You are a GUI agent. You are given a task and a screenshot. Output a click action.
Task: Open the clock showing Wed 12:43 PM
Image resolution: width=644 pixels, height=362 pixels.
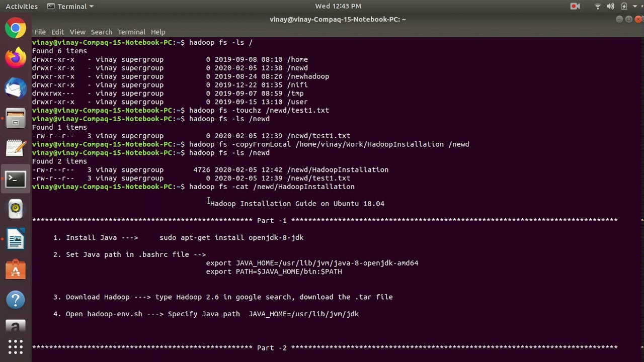tap(338, 6)
